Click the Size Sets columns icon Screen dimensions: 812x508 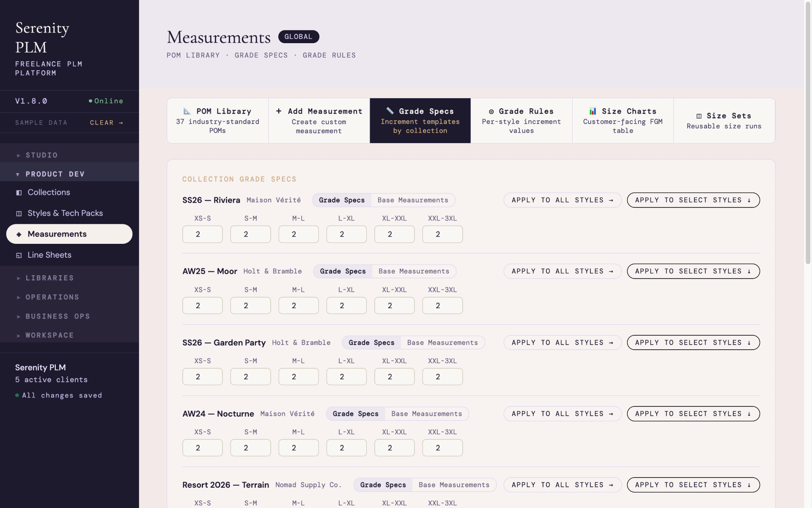coord(699,116)
